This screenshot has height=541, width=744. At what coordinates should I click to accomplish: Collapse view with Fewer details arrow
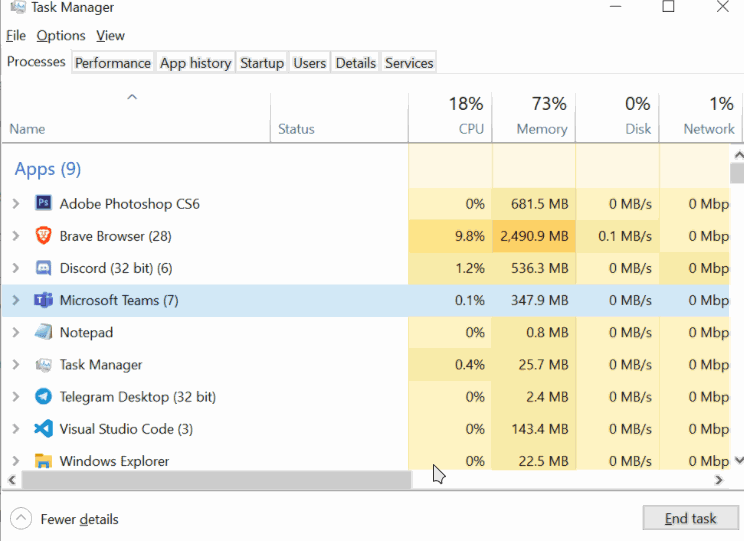tap(21, 519)
